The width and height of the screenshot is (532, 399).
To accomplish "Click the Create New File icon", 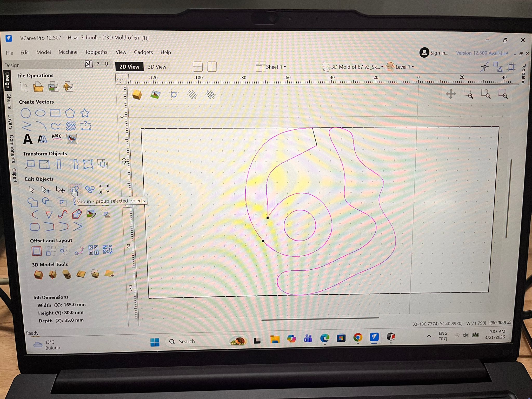I will tap(24, 87).
